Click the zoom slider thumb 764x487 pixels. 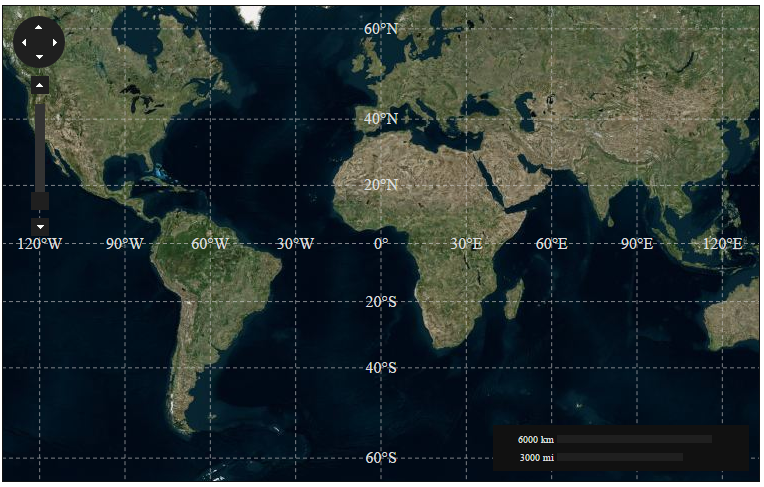[x=40, y=201]
